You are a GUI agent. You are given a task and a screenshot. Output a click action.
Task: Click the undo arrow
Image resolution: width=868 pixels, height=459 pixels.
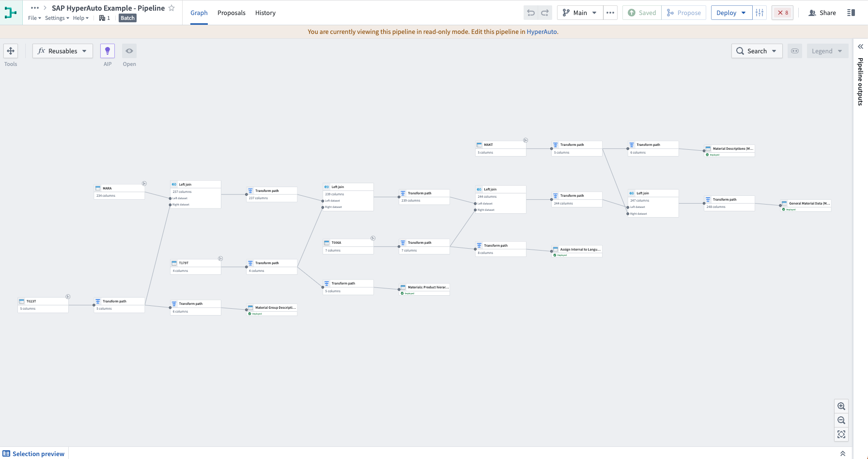531,13
